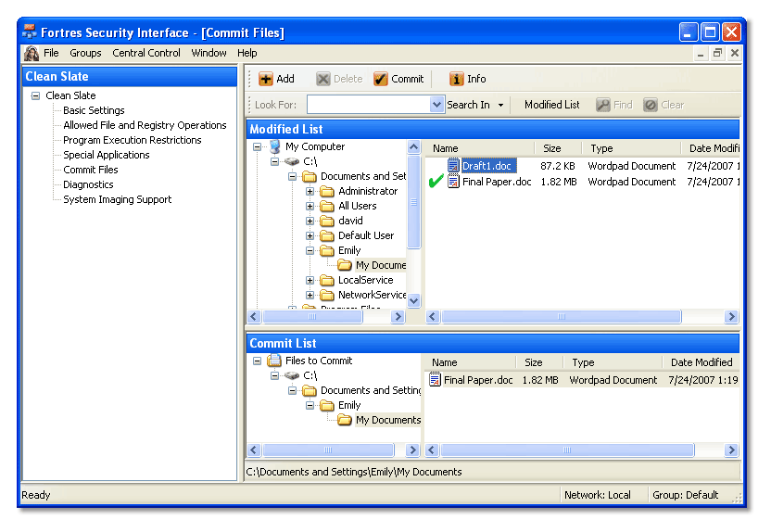Sort Modified List by Size column

click(x=558, y=148)
